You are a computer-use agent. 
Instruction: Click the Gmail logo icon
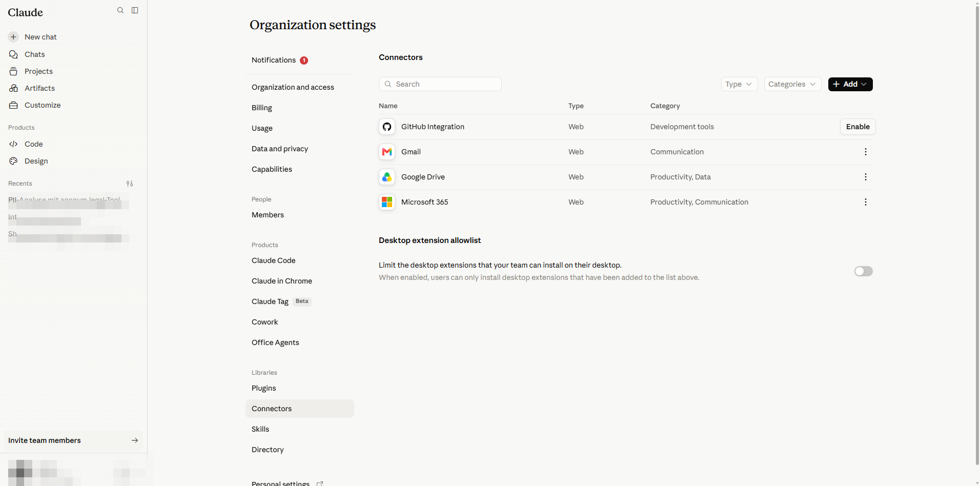pyautogui.click(x=387, y=152)
